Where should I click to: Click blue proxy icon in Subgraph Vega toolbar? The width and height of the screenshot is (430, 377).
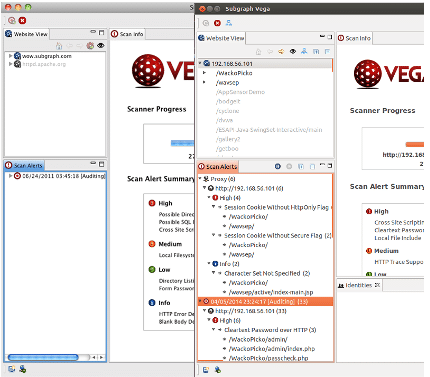tap(229, 23)
